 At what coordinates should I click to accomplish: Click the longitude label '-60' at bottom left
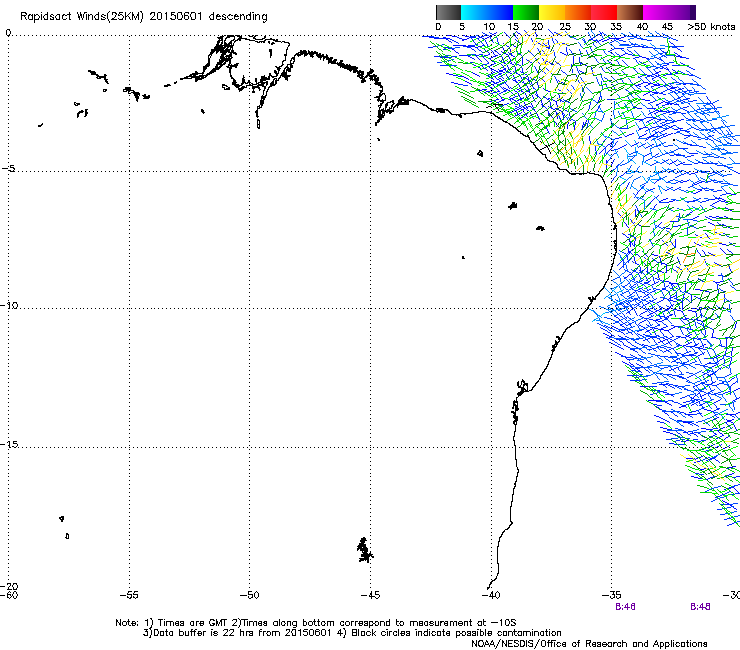tap(9, 595)
